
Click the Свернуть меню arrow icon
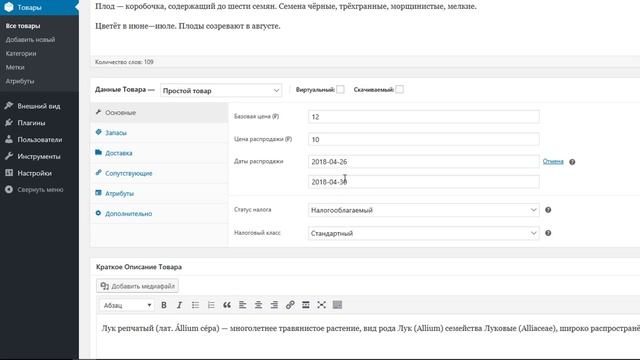pyautogui.click(x=9, y=189)
